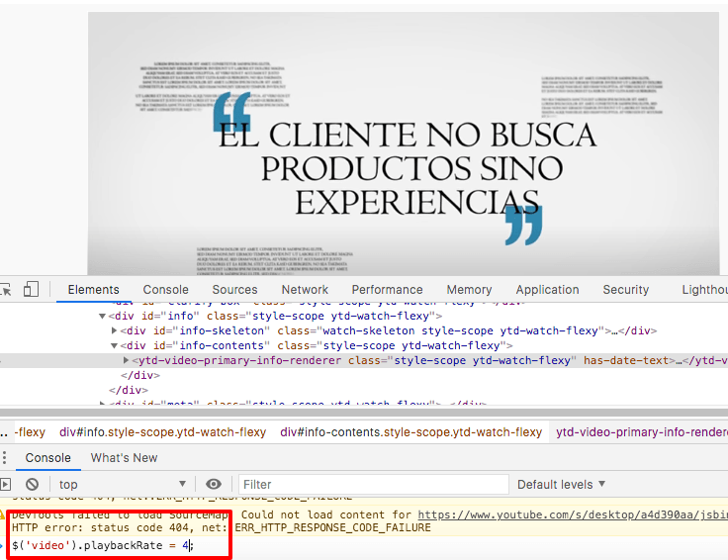
Task: Switch to the Sources tab
Action: click(234, 290)
